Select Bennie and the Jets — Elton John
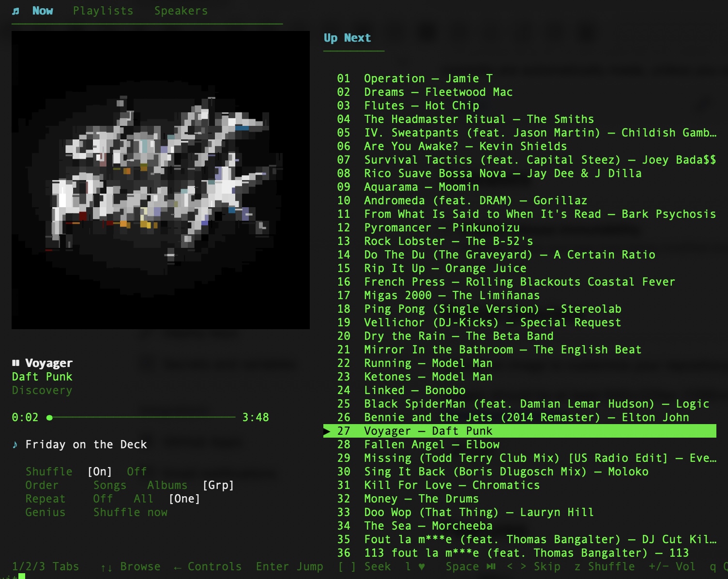 click(x=520, y=417)
